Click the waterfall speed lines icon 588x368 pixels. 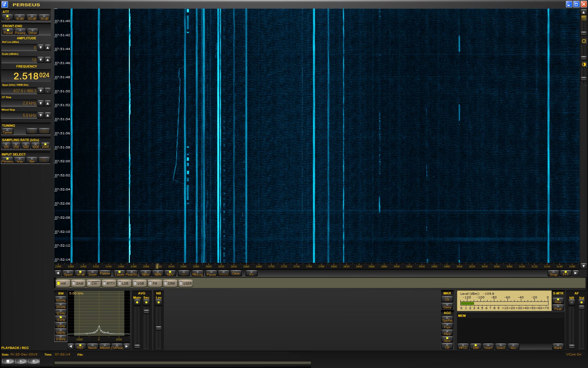point(584,18)
